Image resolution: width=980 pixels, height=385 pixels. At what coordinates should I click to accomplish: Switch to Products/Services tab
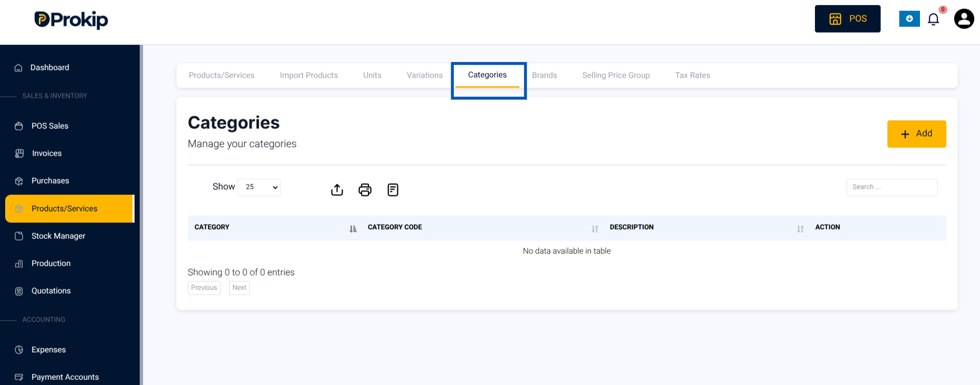[221, 75]
